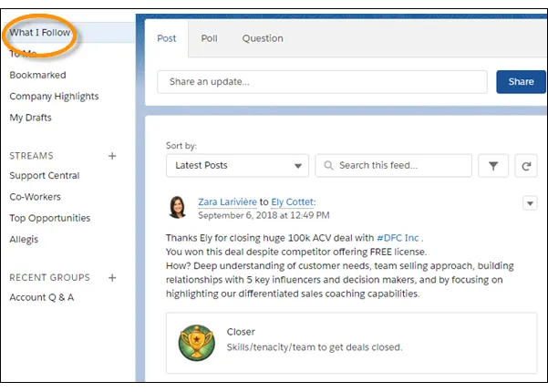Click the Closer trophy badge icon
The width and height of the screenshot is (548, 392).
coord(197,343)
